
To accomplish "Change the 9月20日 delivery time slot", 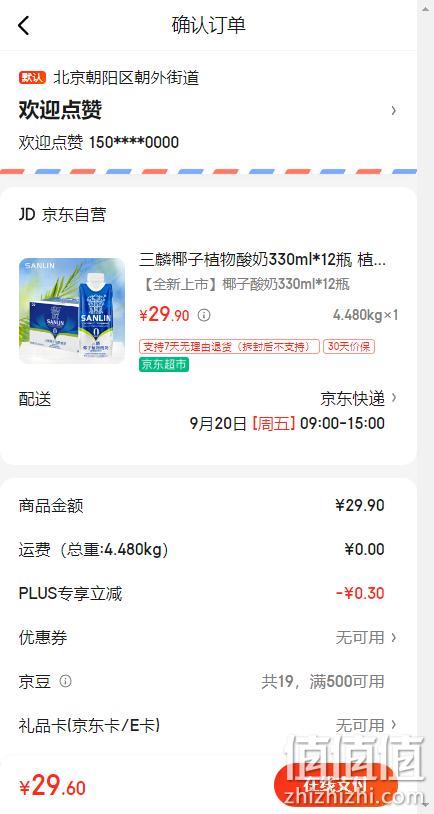I will point(287,423).
